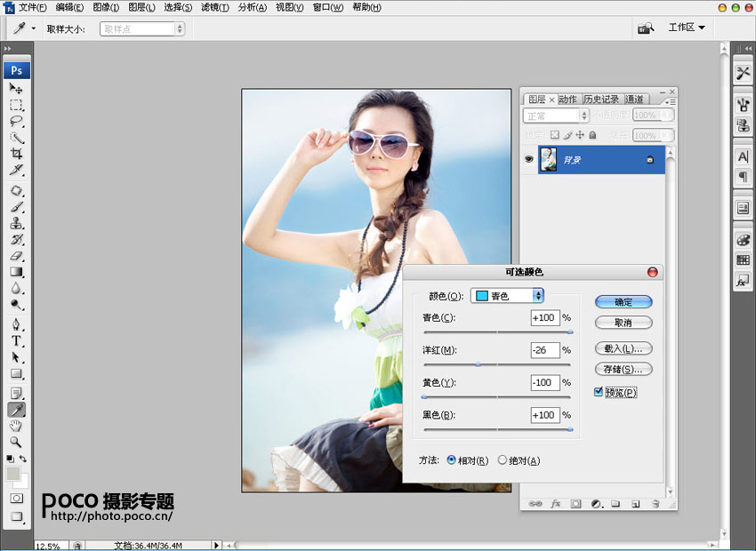The width and height of the screenshot is (756, 551).
Task: Switch to the History tab
Action: tap(601, 100)
